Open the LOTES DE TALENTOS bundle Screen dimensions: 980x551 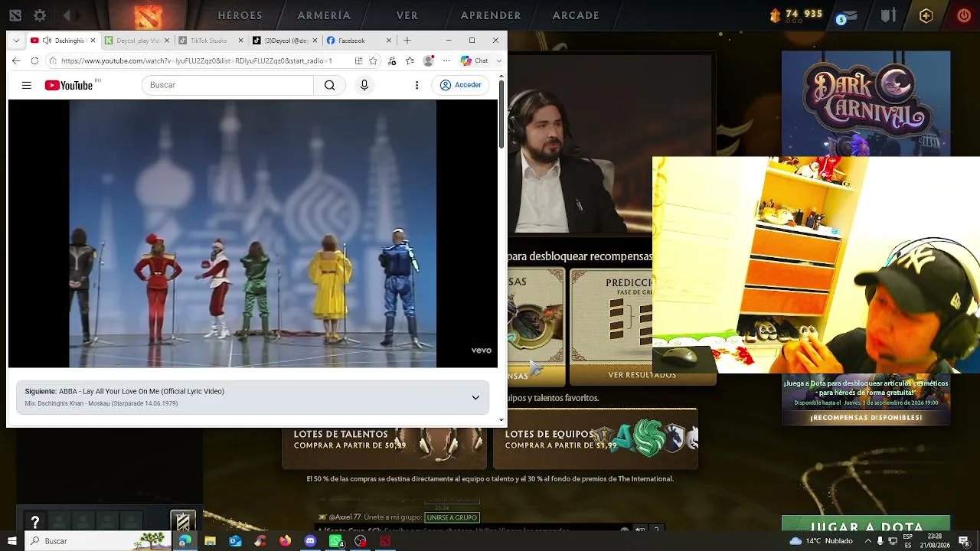(384, 439)
